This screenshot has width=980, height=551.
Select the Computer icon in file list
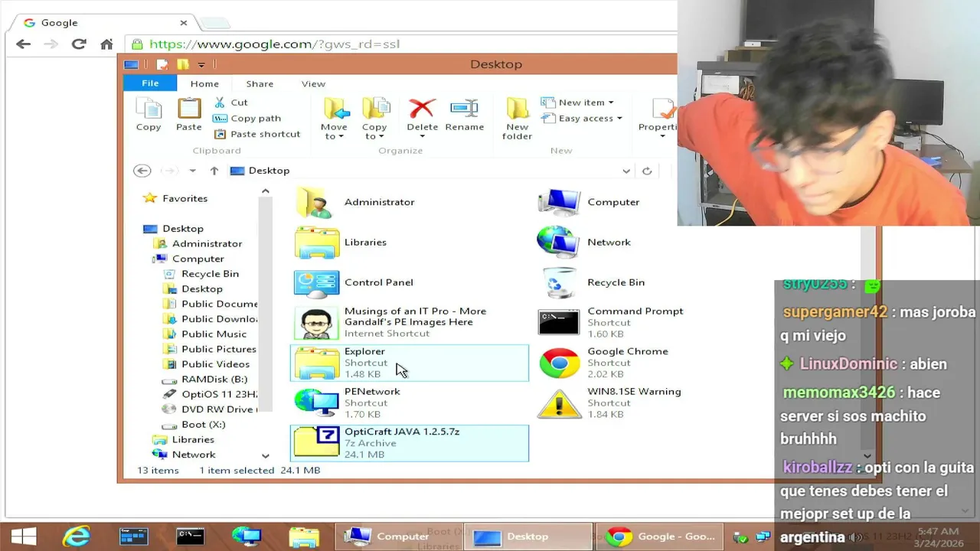559,202
